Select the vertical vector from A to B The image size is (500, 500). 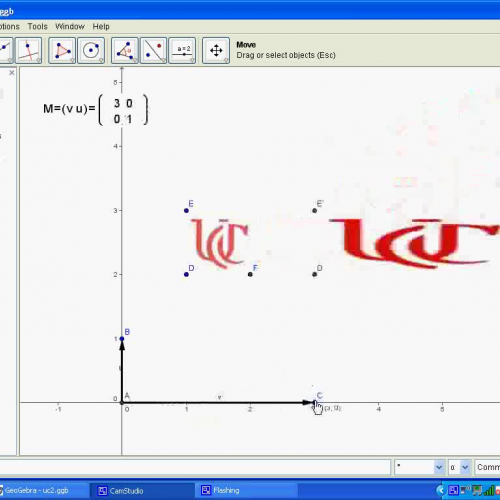pyautogui.click(x=122, y=372)
